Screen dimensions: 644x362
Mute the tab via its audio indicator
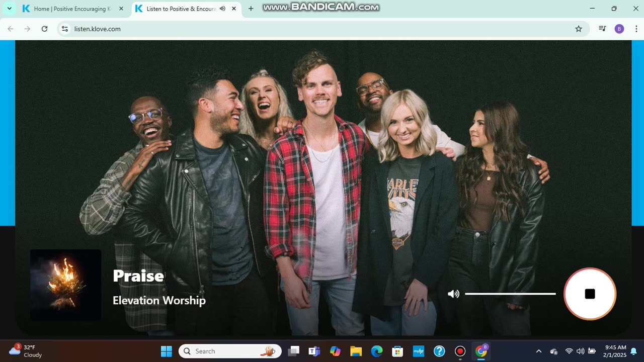point(222,9)
